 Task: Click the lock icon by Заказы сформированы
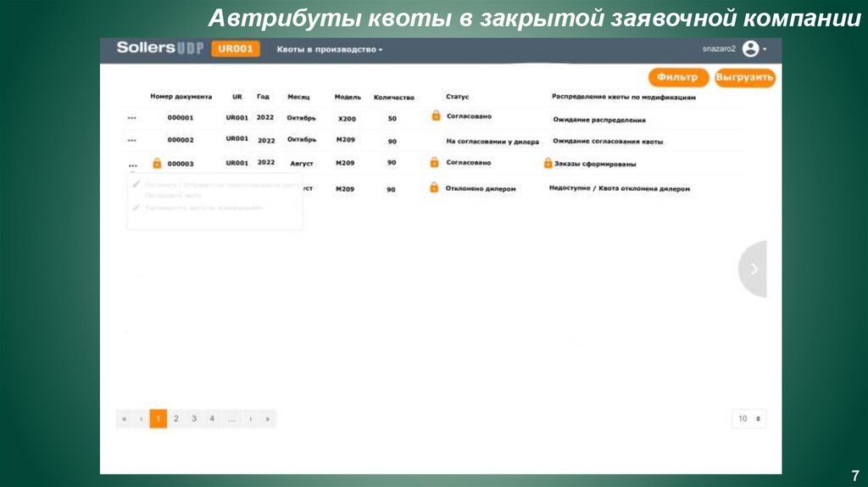click(x=548, y=163)
